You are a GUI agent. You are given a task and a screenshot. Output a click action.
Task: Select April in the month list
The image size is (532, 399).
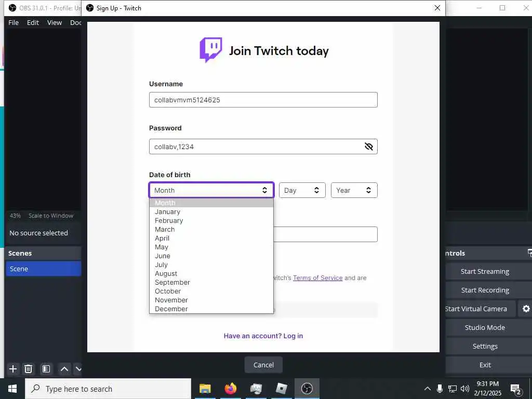[211, 238]
